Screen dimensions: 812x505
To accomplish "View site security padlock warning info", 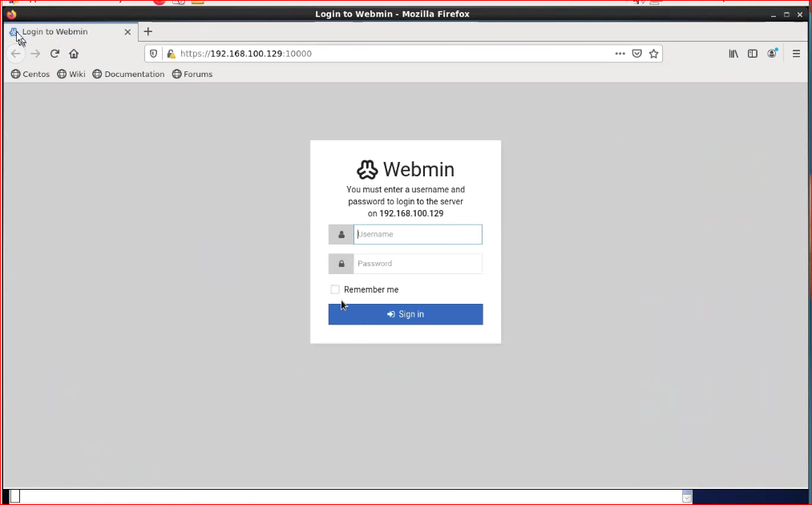I will click(171, 54).
